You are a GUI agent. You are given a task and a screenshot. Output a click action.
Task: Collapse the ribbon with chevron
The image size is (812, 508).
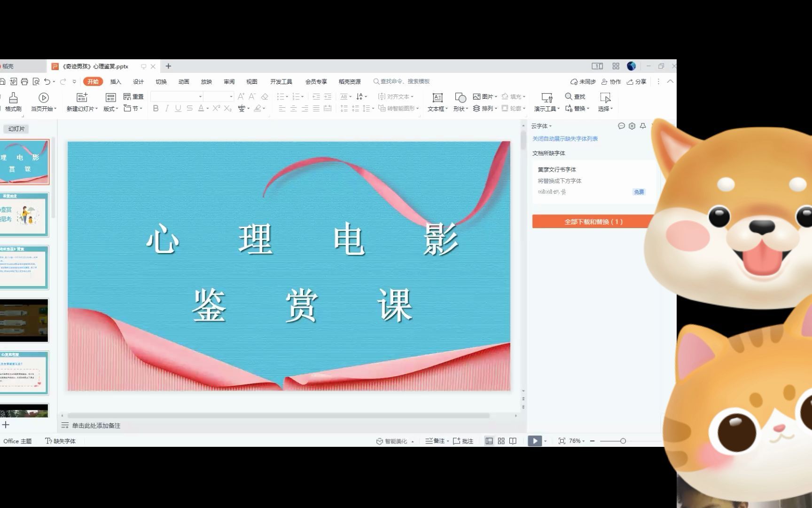670,81
